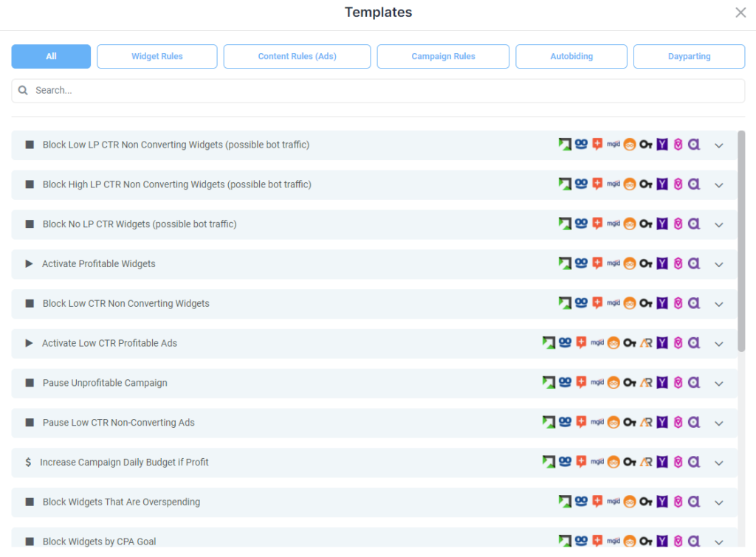Click the dollar icon beside Increase Campaign Daily Budget if Profit
This screenshot has height=557, width=756.
(28, 463)
